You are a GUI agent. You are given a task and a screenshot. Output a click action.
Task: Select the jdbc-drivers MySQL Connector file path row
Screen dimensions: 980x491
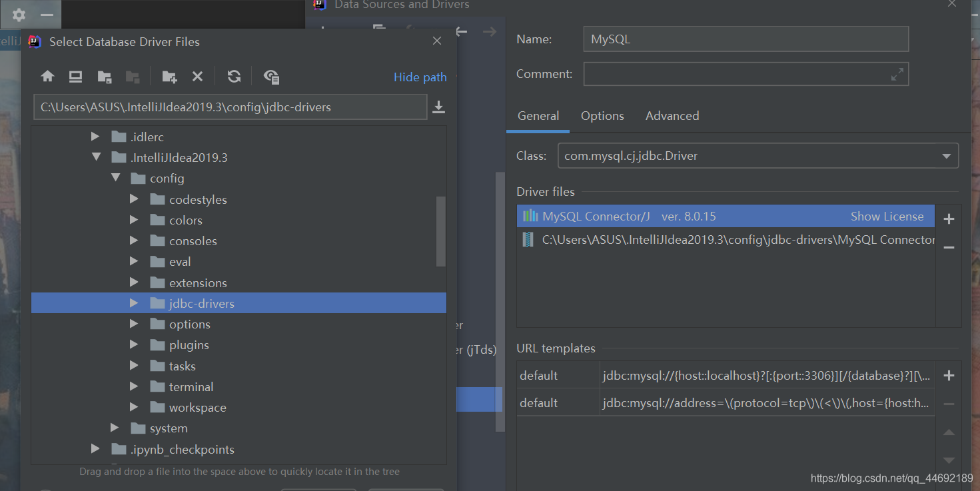(726, 240)
